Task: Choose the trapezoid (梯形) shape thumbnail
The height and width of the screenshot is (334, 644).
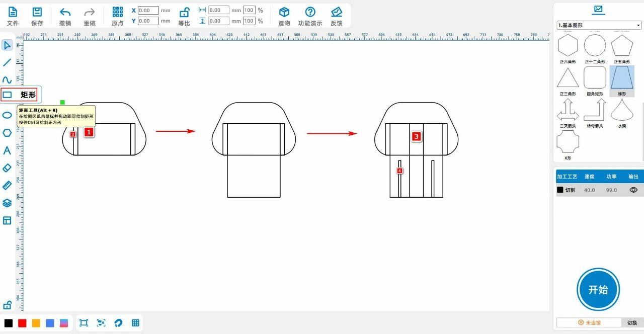Action: click(622, 79)
